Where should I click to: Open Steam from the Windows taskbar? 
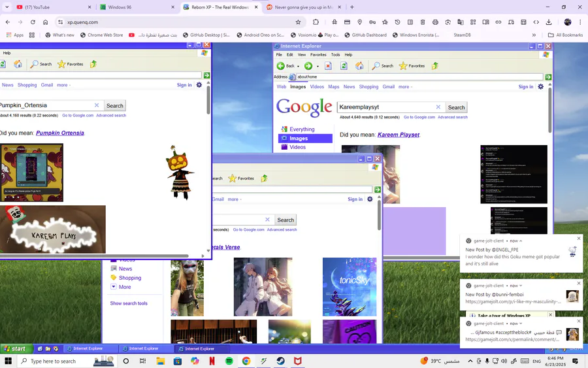[280, 361]
